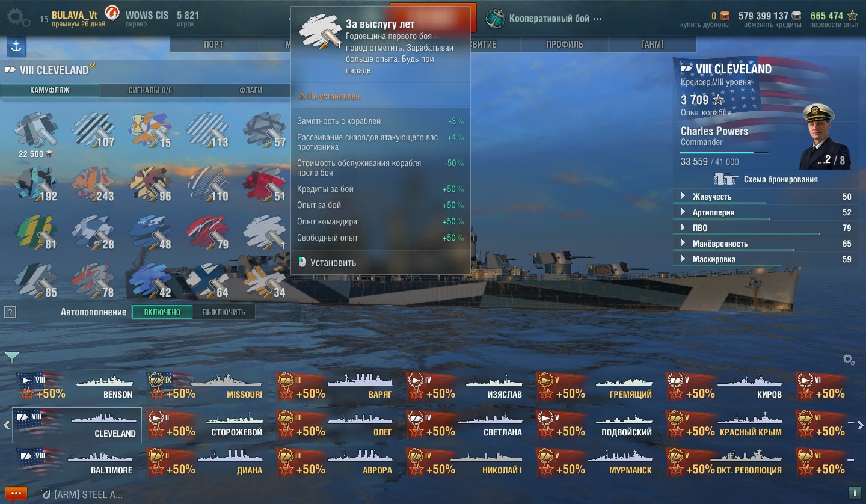This screenshot has width=866, height=504.
Task: Open the Схема бронирования armor layout
Action: coord(766,179)
